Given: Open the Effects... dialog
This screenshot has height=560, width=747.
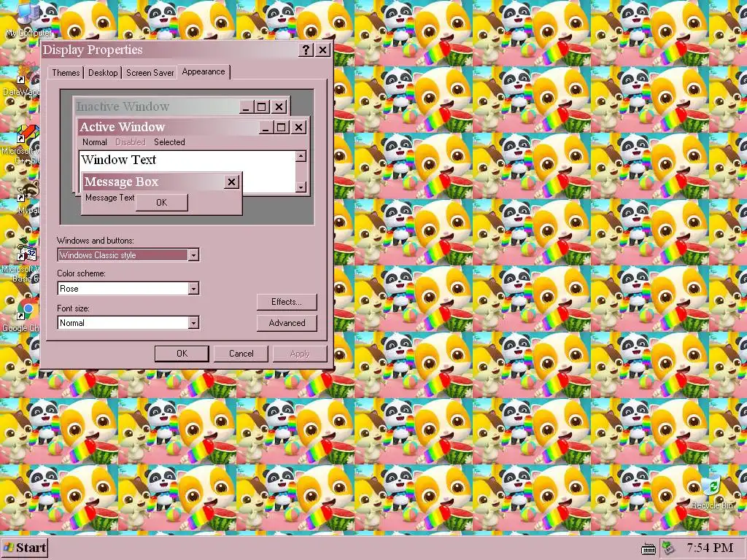Looking at the screenshot, I should click(287, 302).
